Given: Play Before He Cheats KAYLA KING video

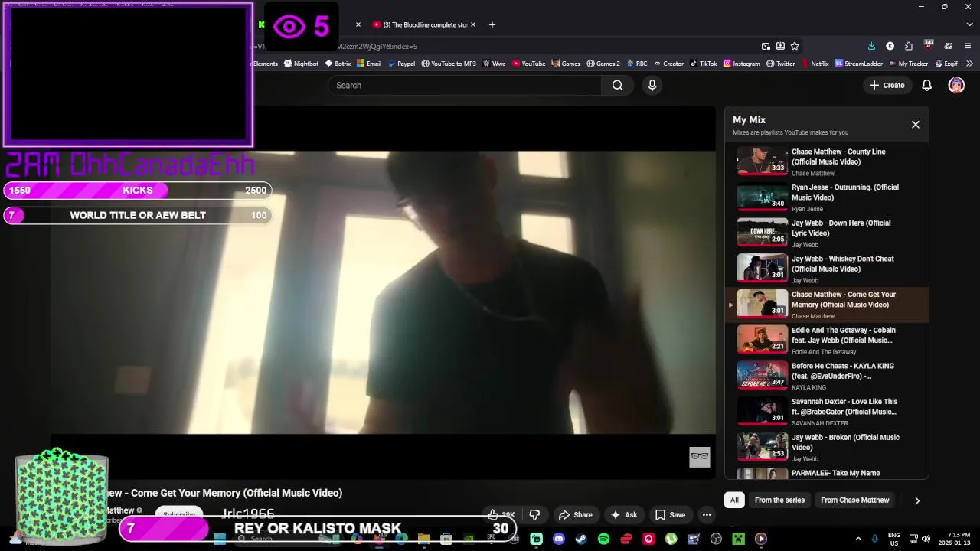Looking at the screenshot, I should coord(826,376).
